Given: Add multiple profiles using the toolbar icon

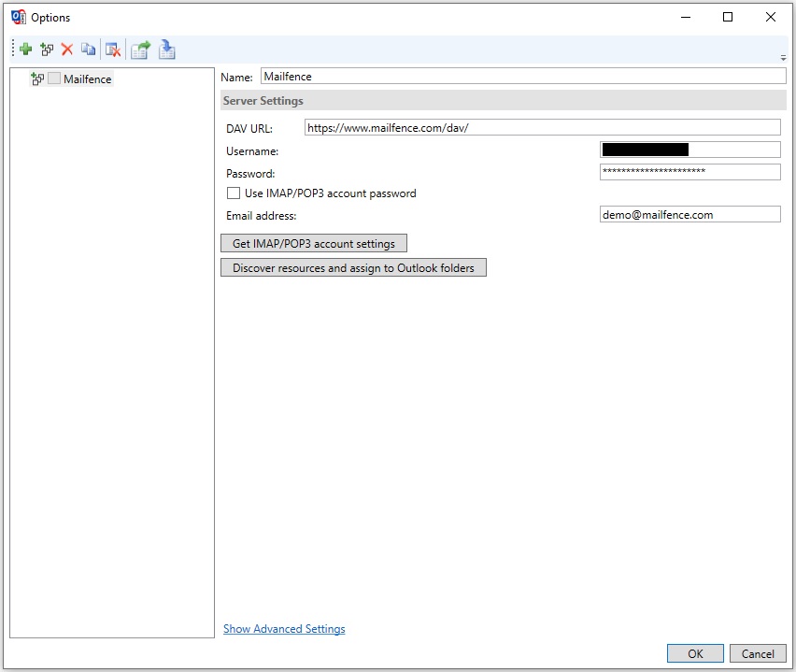Looking at the screenshot, I should 47,50.
